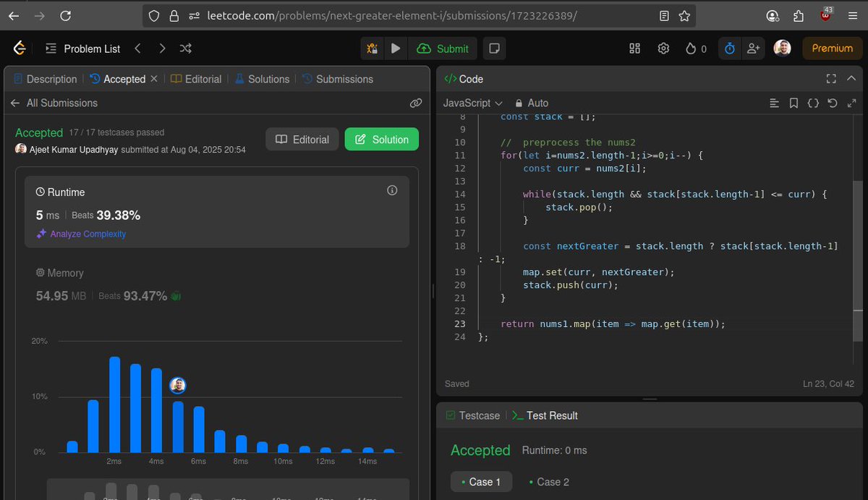Click the editor settings gear icon
Image resolution: width=868 pixels, height=500 pixels.
[x=663, y=48]
